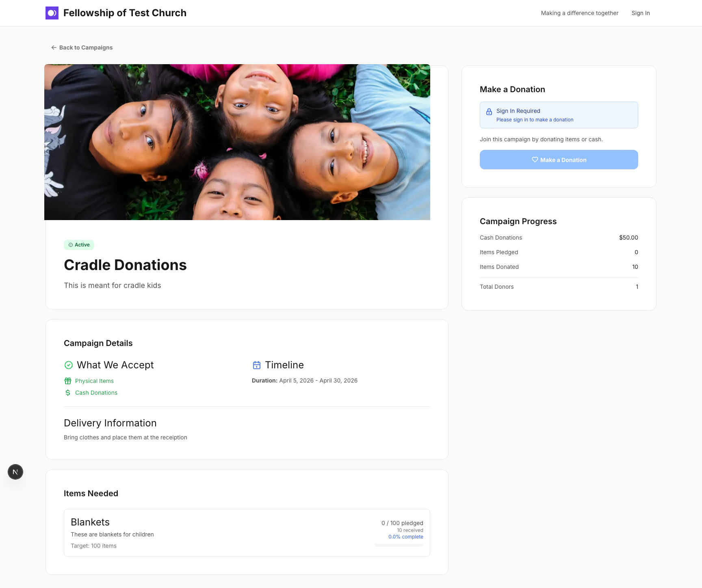This screenshot has width=702, height=588.
Task: Click the Items Pledged row label
Action: 499,252
